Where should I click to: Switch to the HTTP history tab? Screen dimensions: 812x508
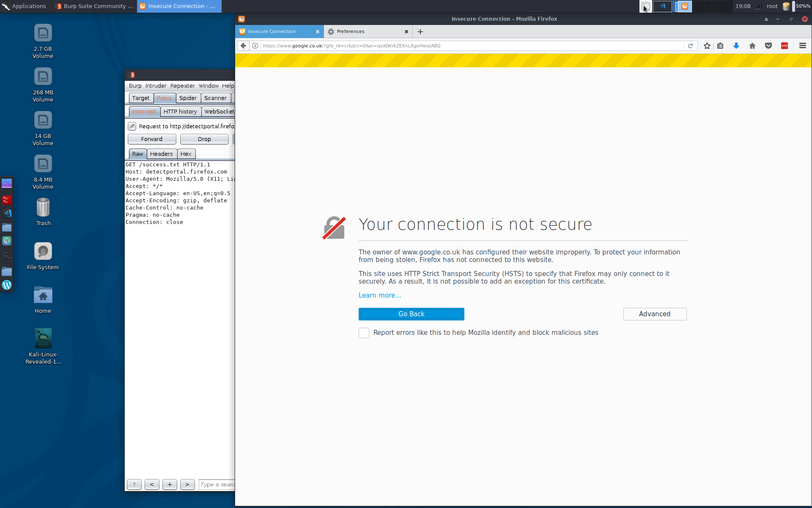180,111
